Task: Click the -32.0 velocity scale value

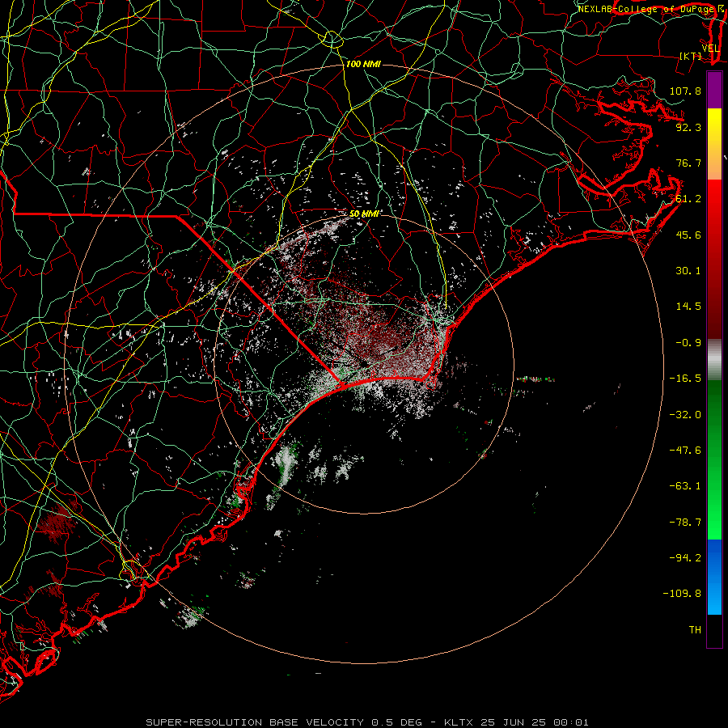Action: point(685,415)
